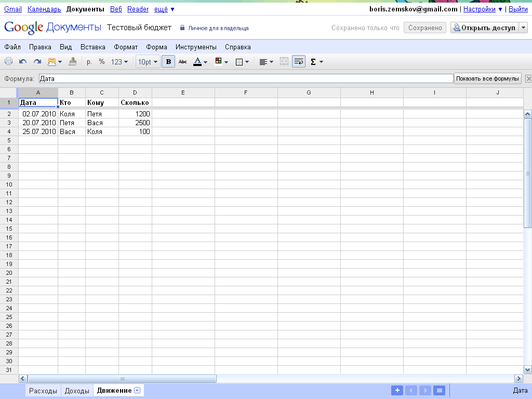Click the Redo arrow icon

pos(37,62)
